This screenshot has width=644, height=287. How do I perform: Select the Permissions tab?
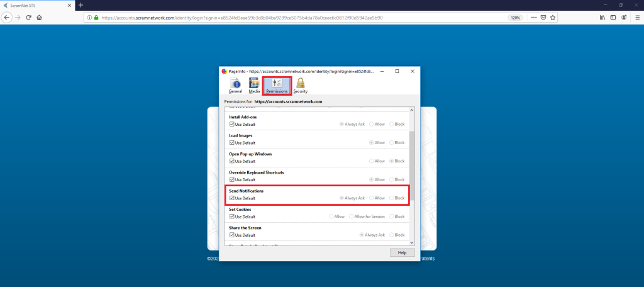pos(277,86)
